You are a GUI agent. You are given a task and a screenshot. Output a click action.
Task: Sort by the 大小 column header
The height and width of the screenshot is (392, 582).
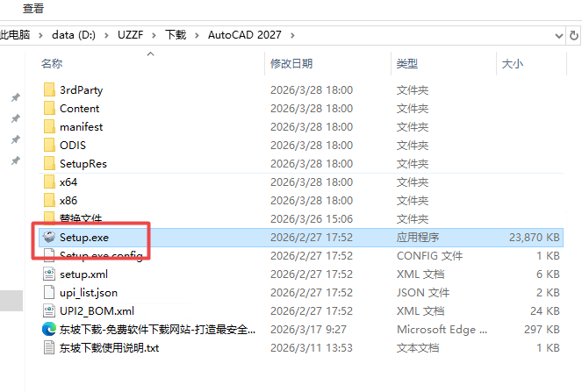coord(512,64)
